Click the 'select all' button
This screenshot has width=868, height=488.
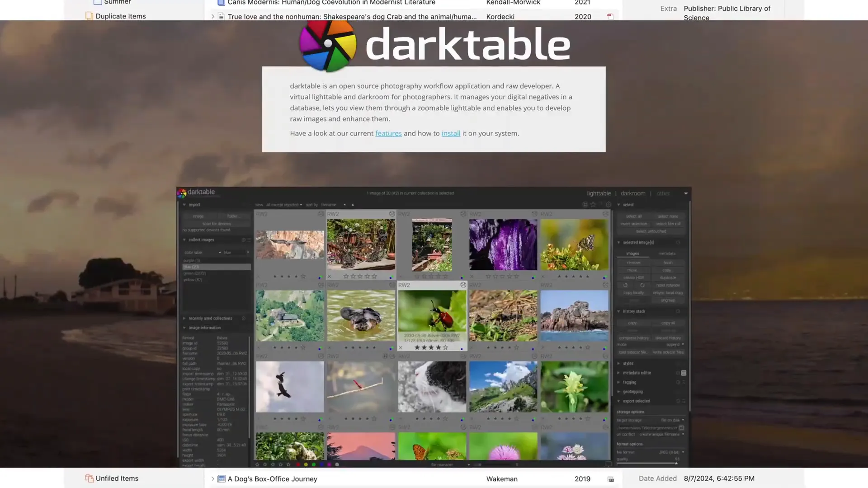(x=634, y=216)
